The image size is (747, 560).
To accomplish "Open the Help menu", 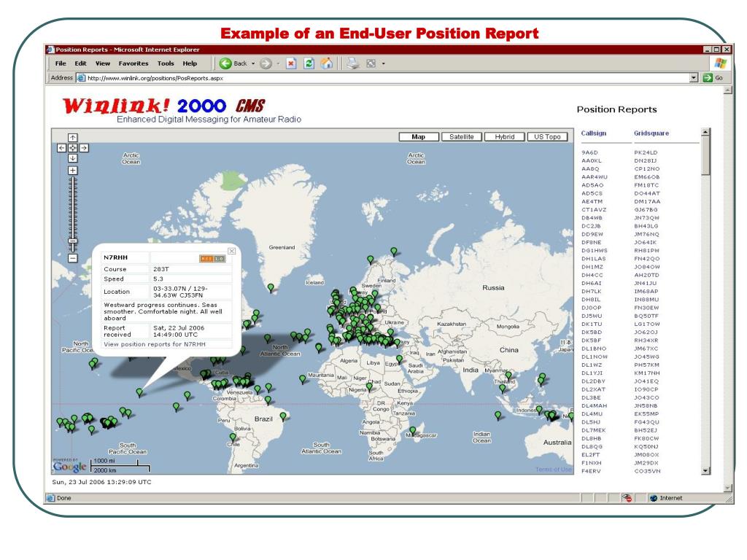I will pos(190,63).
